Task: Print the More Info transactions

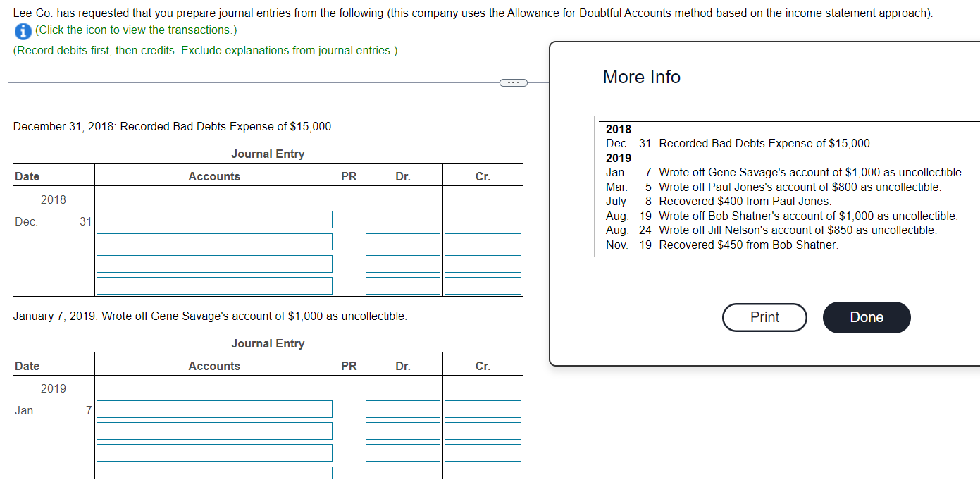Action: (764, 317)
